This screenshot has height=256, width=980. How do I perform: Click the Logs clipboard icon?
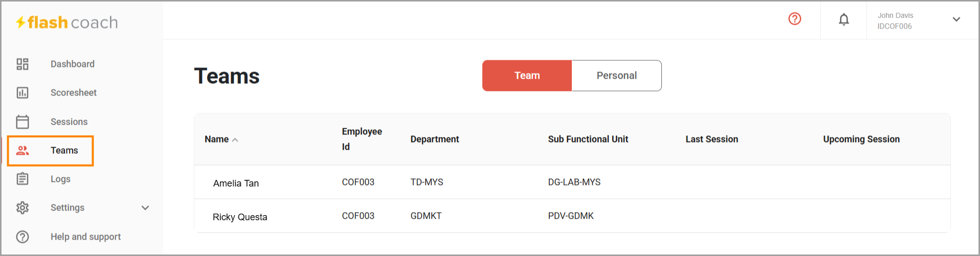[x=23, y=179]
